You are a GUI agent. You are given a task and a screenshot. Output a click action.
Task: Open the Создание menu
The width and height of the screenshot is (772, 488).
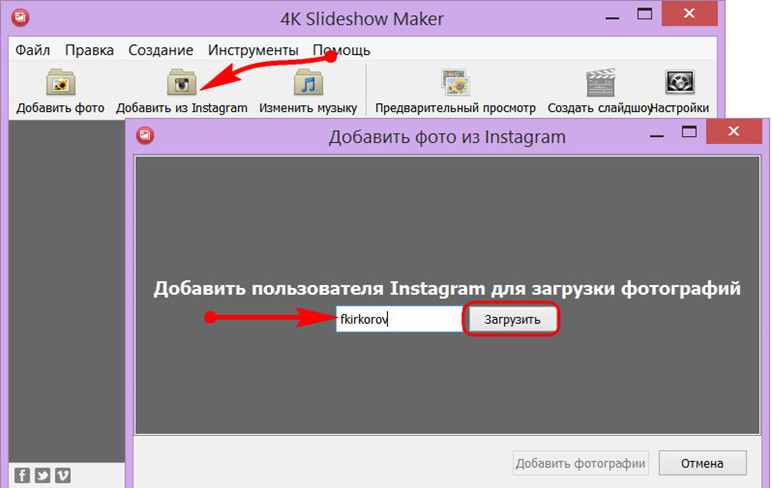pyautogui.click(x=161, y=50)
